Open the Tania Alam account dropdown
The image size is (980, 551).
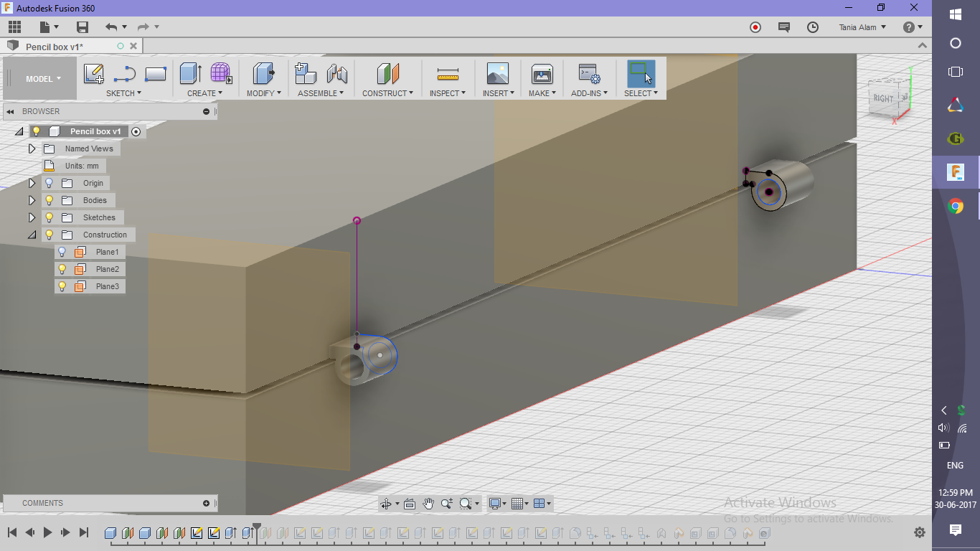click(x=862, y=27)
